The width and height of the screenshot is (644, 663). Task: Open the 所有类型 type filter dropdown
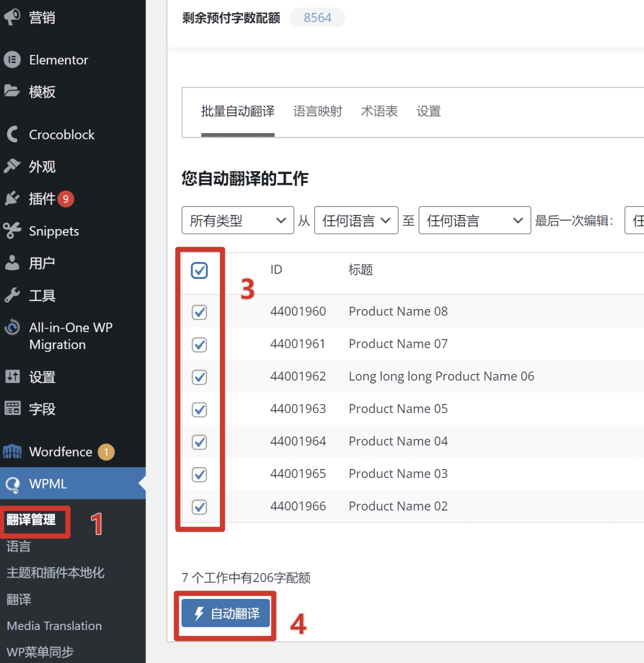tap(237, 220)
